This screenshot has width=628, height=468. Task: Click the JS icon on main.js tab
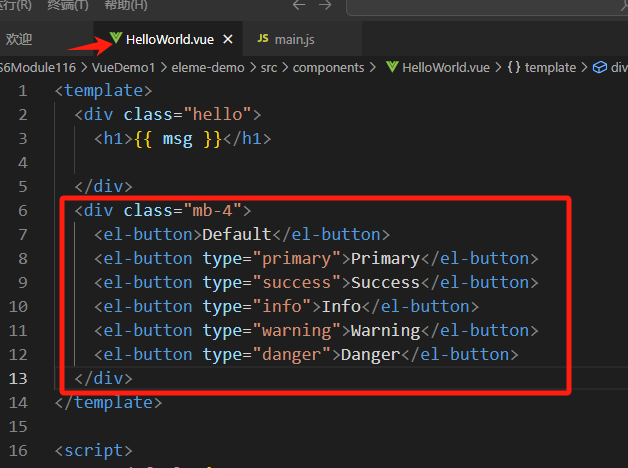point(263,39)
